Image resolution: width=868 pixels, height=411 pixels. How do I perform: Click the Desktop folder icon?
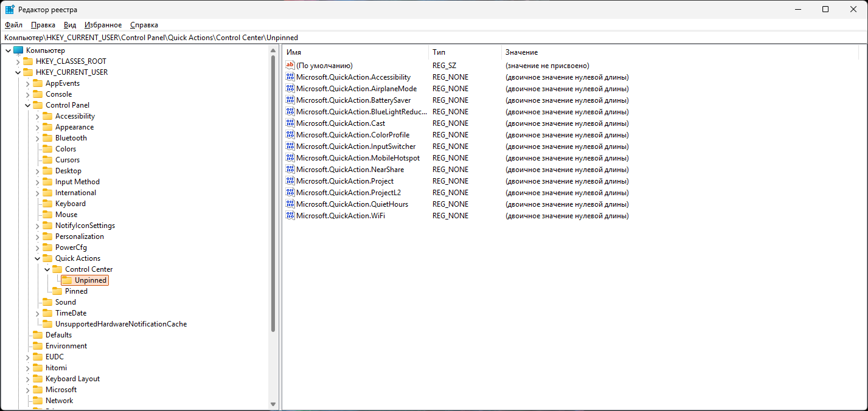pyautogui.click(x=47, y=171)
